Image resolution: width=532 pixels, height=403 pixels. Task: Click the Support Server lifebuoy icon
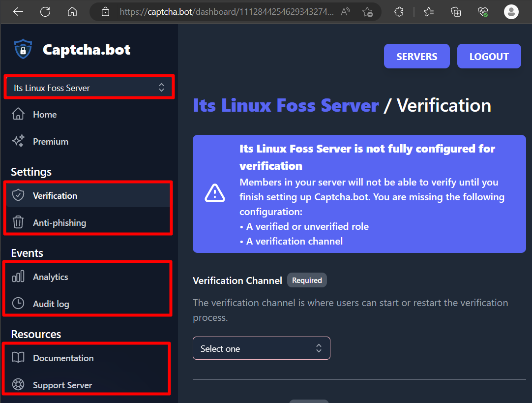pyautogui.click(x=18, y=384)
